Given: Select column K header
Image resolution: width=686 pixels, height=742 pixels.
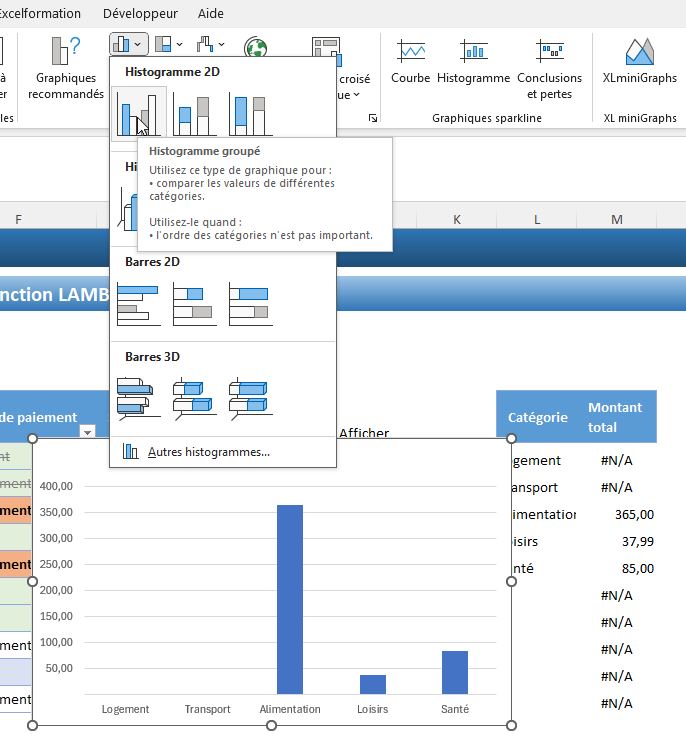Looking at the screenshot, I should [x=457, y=220].
